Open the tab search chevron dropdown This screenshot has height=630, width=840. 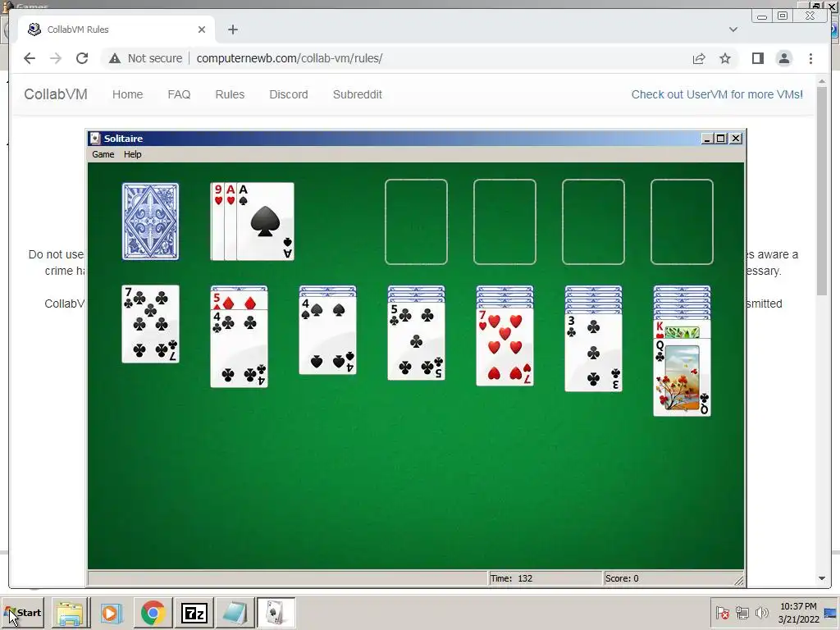733,30
